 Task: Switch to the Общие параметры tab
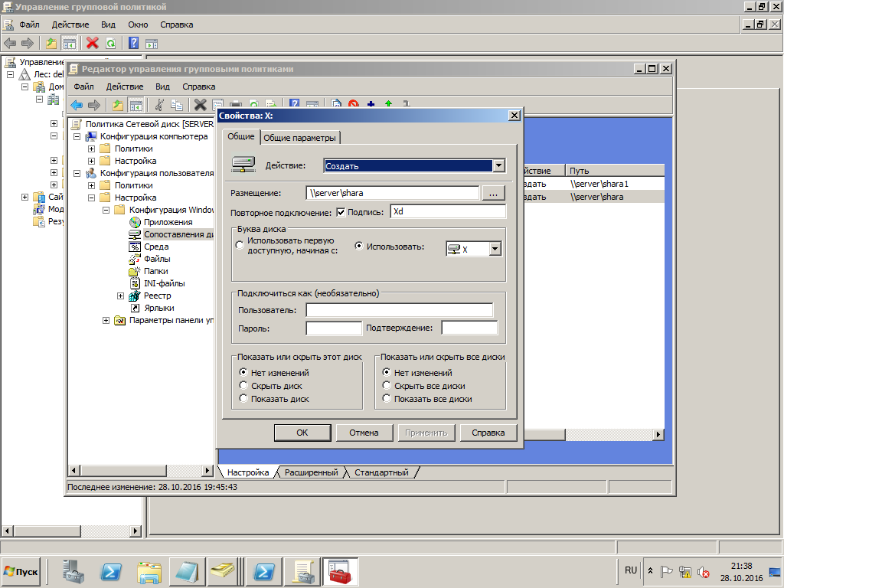tap(300, 138)
